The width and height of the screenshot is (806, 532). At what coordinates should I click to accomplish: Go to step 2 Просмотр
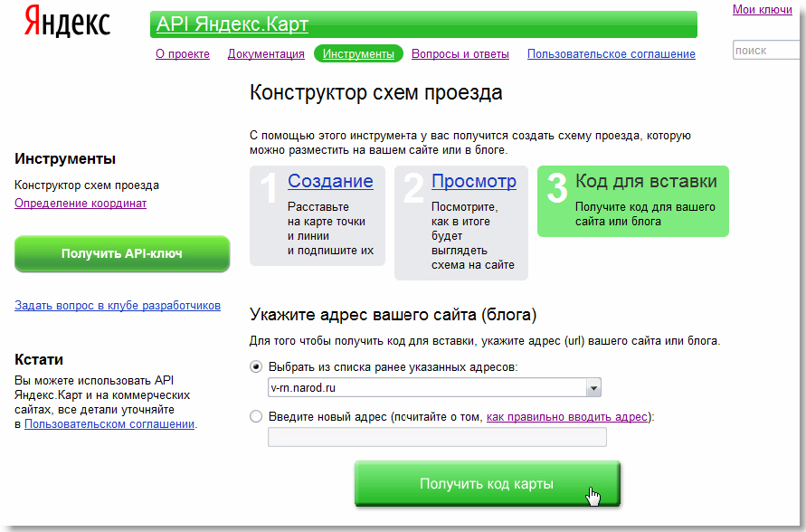[473, 181]
